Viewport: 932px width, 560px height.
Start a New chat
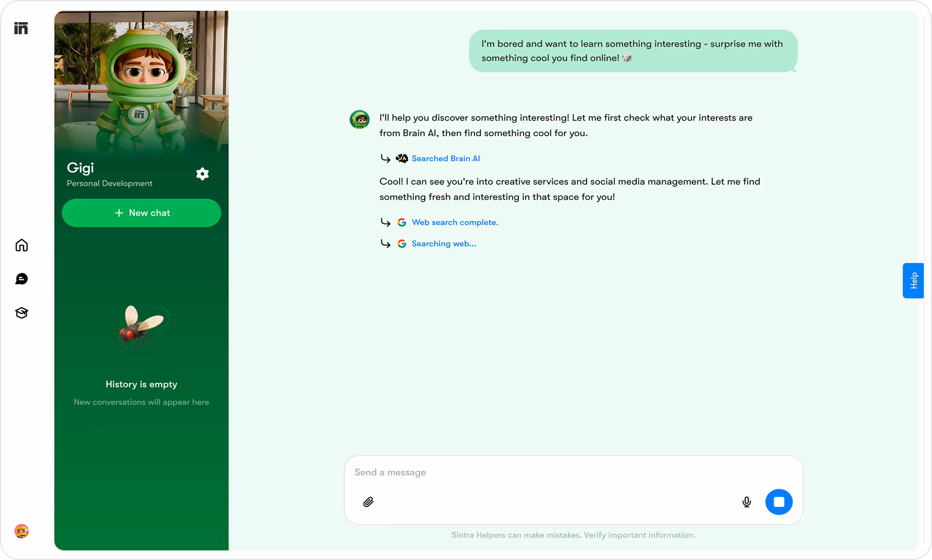click(x=141, y=213)
